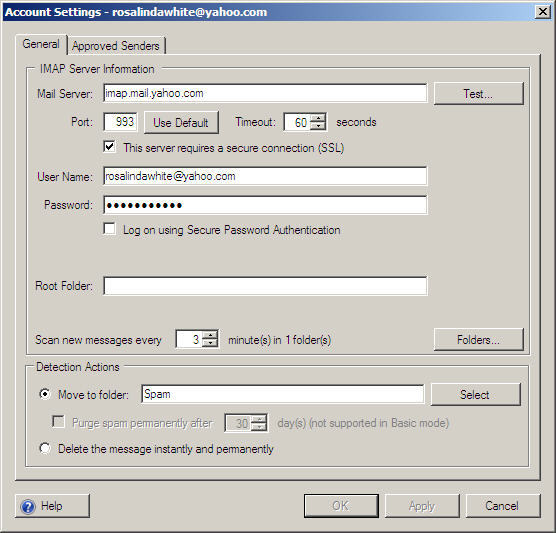Click the Root Folder input field
Image resolution: width=556 pixels, height=533 pixels.
click(265, 286)
